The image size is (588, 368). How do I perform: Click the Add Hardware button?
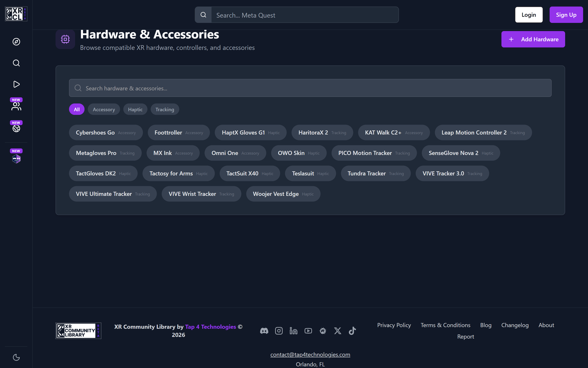(x=533, y=39)
